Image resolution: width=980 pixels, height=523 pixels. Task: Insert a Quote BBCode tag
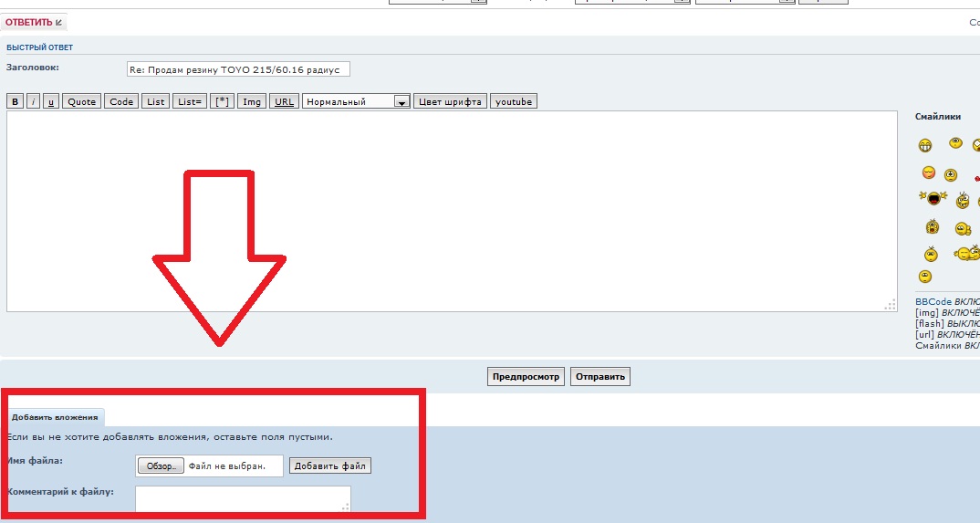coord(81,101)
